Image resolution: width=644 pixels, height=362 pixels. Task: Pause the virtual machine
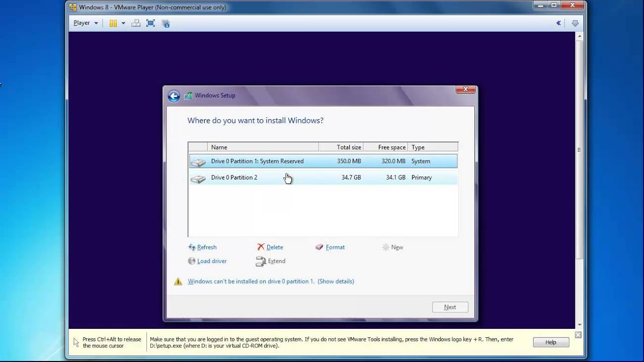coord(113,23)
